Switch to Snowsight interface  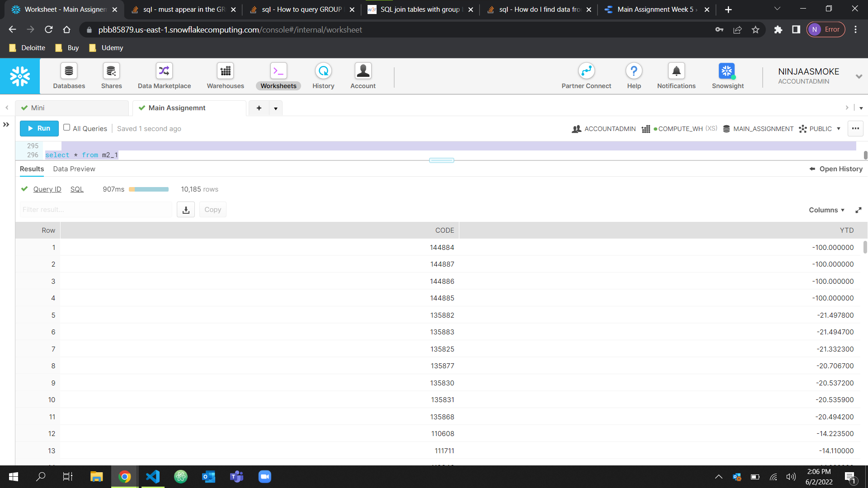[x=727, y=76]
